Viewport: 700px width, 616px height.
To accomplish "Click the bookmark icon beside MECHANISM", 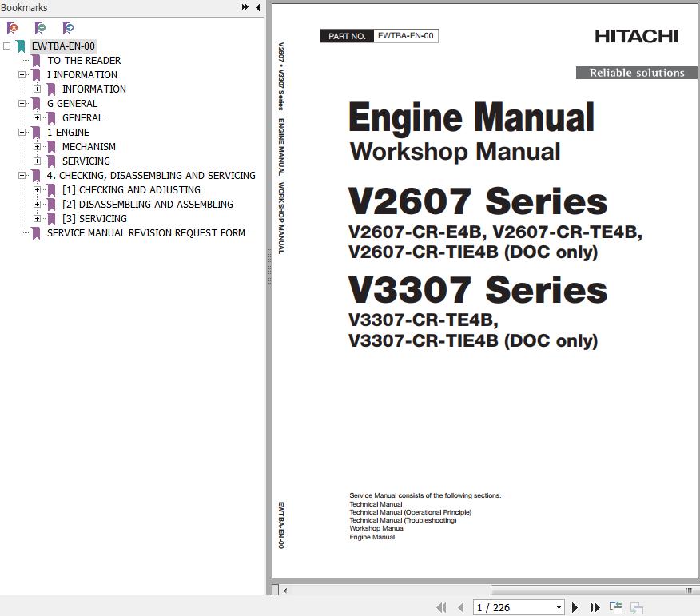I will point(51,147).
